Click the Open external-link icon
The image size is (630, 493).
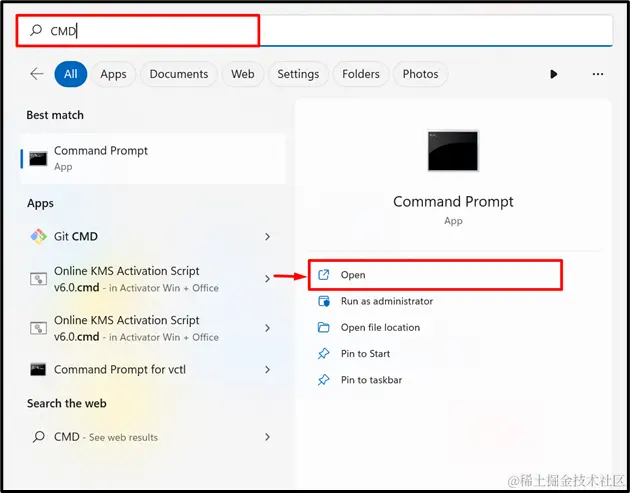pyautogui.click(x=323, y=275)
